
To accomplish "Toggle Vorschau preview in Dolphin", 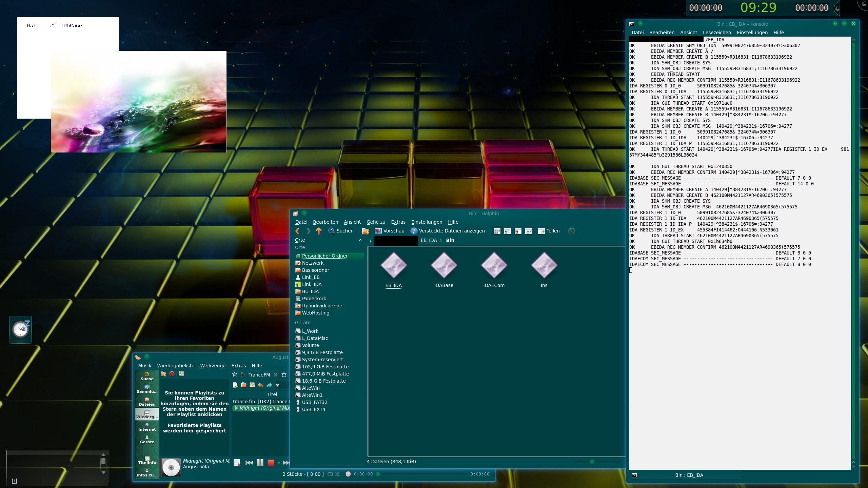I will [390, 231].
